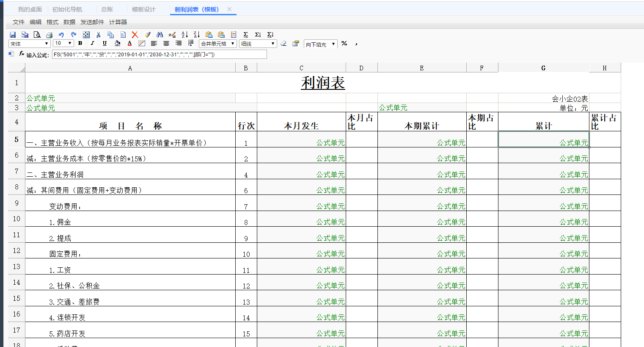Viewport: 644px width, 347px height.
Task: Click the Save icon in toolbar
Action: [x=13, y=35]
